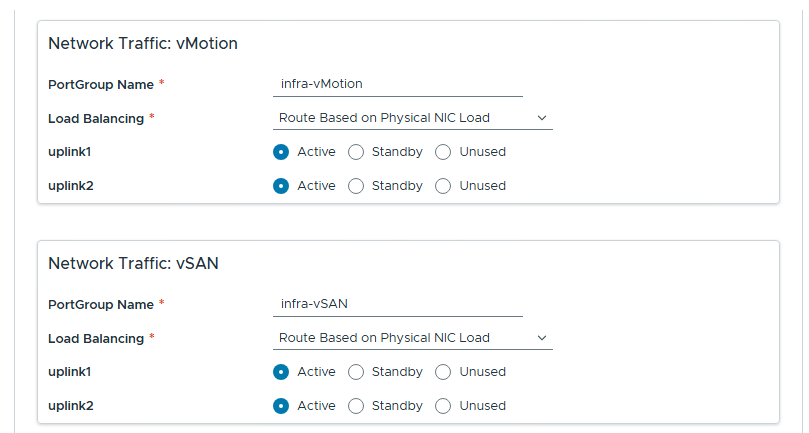Image resolution: width=809 pixels, height=433 pixels.
Task: Select Standby for vSAN uplink2
Action: [x=356, y=406]
